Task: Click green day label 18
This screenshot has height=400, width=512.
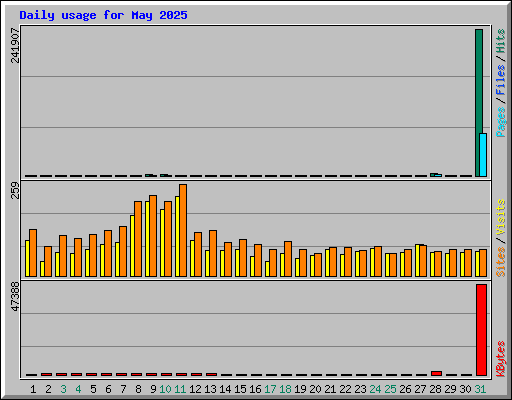Action: [x=285, y=389]
